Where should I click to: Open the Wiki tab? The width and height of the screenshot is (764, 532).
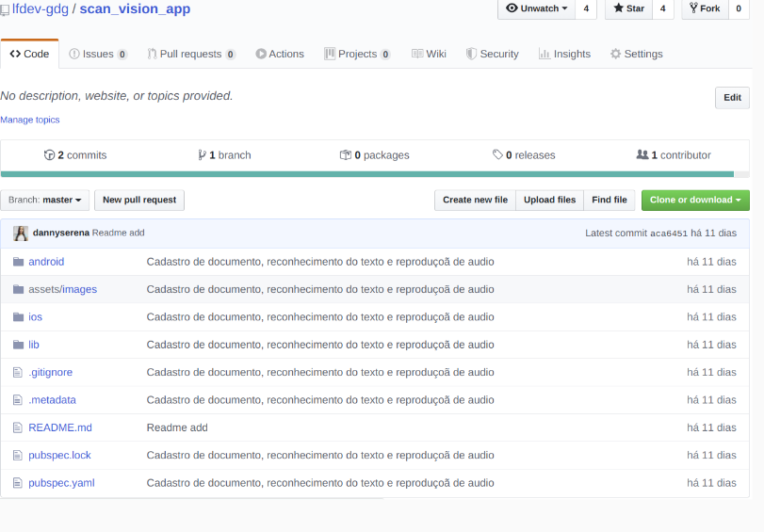click(x=429, y=54)
